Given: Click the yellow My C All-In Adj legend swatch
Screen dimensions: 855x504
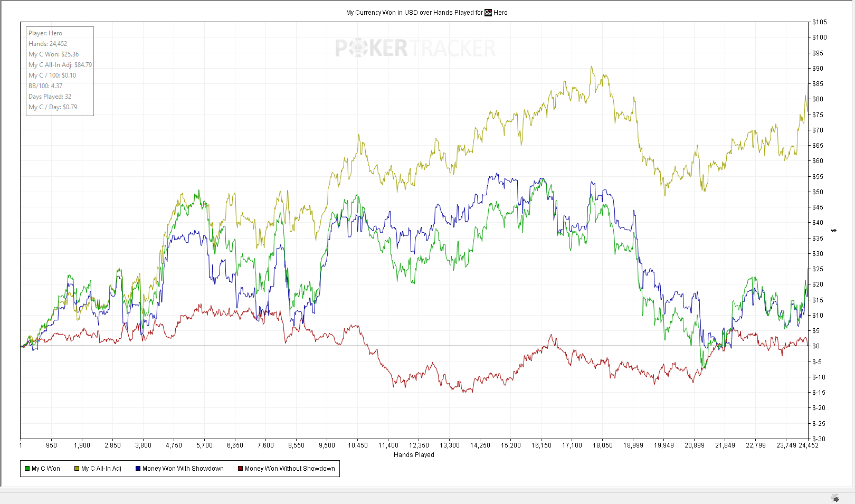Looking at the screenshot, I should (x=77, y=469).
